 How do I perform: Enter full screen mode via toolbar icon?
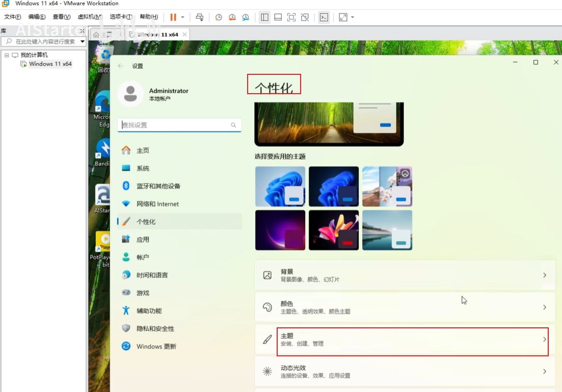point(291,17)
